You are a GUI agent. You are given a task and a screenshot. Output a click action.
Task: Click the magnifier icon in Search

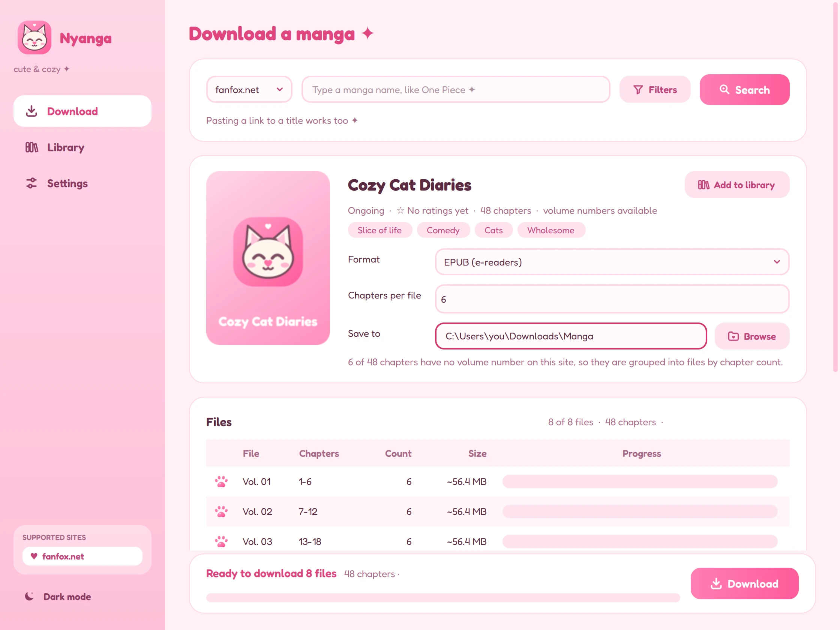coord(724,90)
